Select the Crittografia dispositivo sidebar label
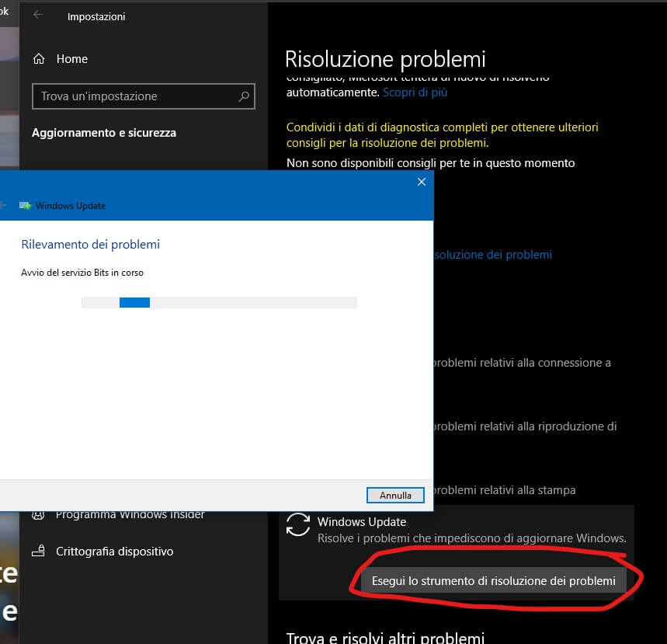This screenshot has width=667, height=644. 114,552
